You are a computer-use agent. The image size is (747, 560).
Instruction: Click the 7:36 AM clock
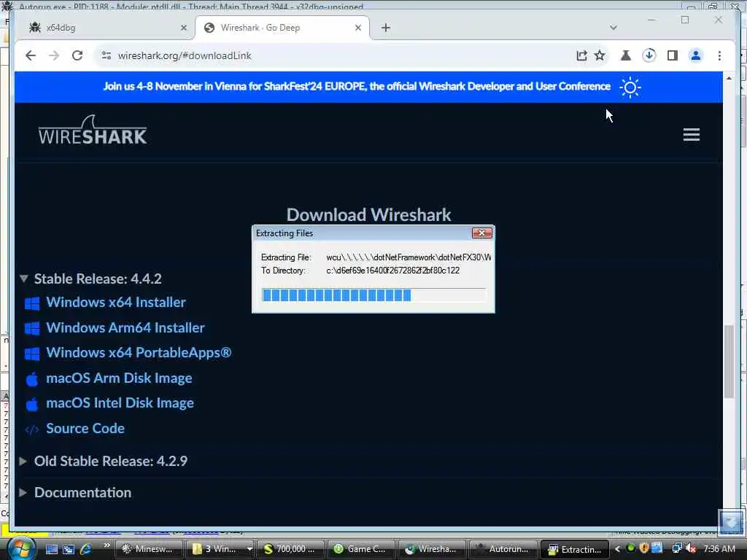coord(719,549)
